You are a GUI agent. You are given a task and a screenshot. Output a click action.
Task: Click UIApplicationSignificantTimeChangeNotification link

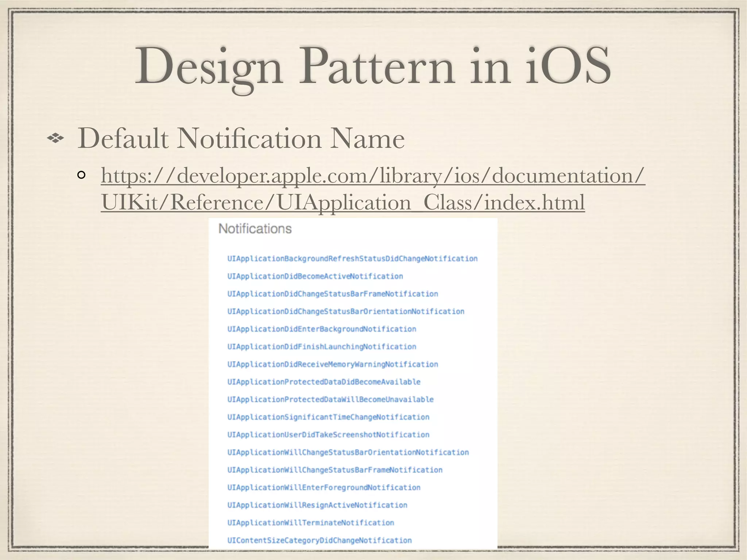click(328, 417)
